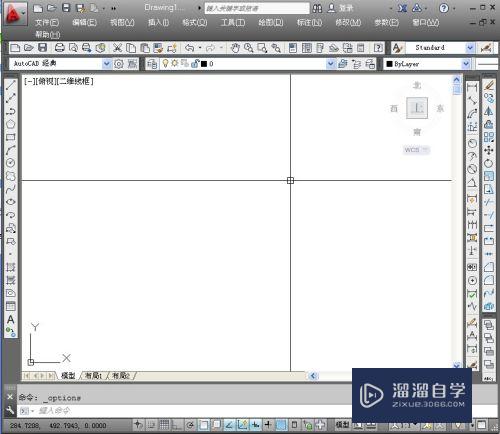This screenshot has height=434, width=500.
Task: Toggle Ortho Mode in status bar
Action: (x=177, y=425)
